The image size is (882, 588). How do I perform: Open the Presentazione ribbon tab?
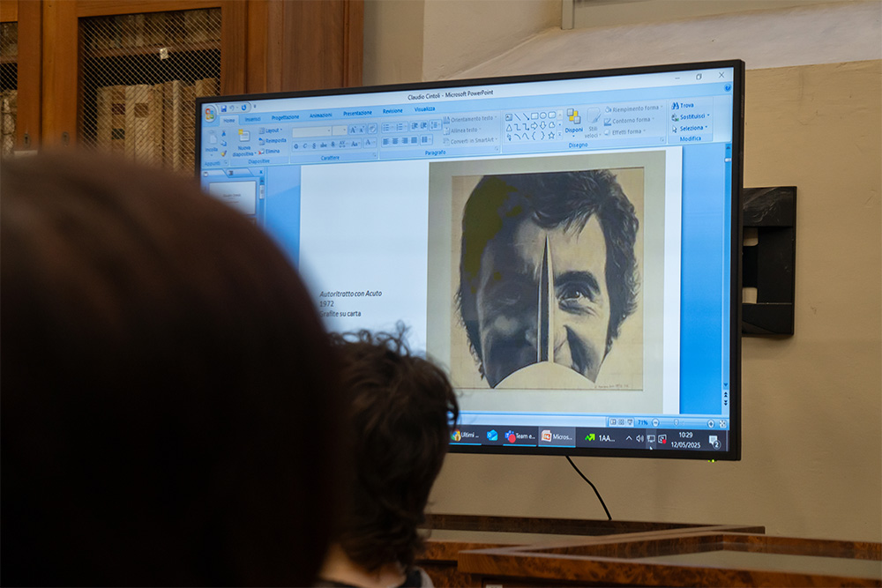(357, 113)
